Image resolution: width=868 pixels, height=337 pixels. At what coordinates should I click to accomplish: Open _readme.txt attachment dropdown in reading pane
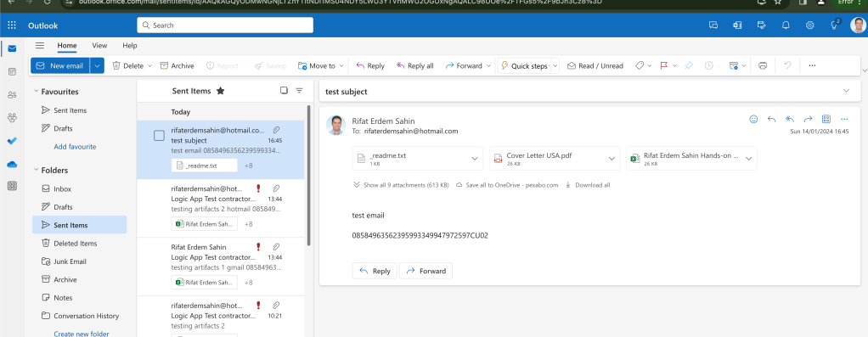(475, 159)
